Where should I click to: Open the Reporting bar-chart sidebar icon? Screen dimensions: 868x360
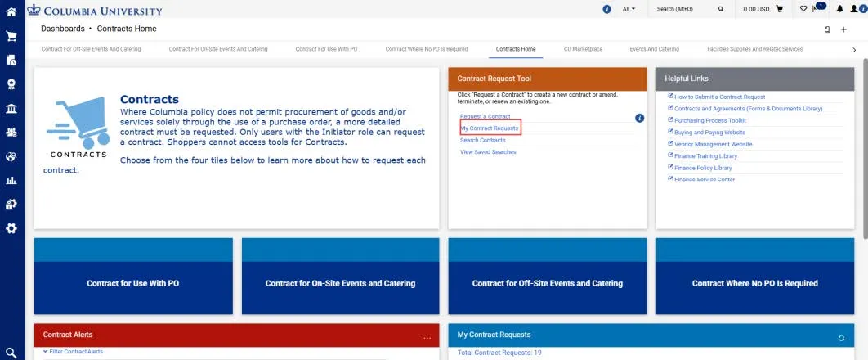point(11,181)
